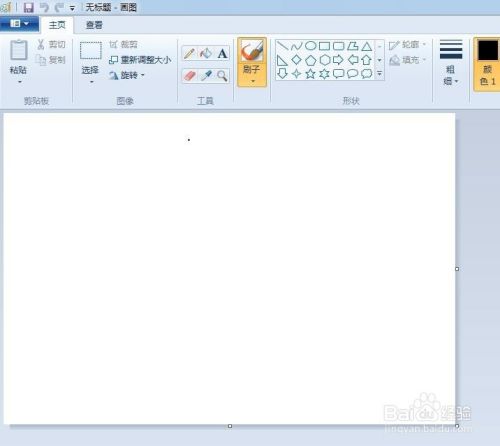Choose the Cloud callout shape

[367, 73]
